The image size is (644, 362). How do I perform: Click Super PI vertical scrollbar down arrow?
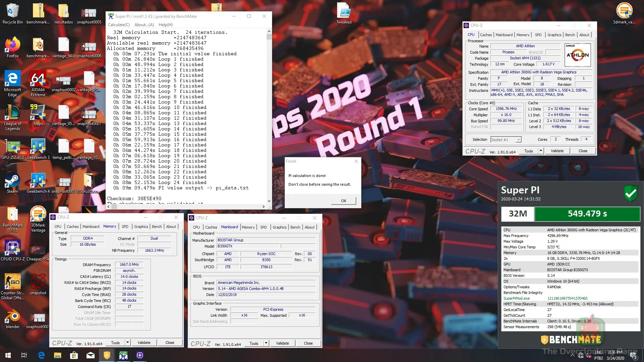[269, 201]
